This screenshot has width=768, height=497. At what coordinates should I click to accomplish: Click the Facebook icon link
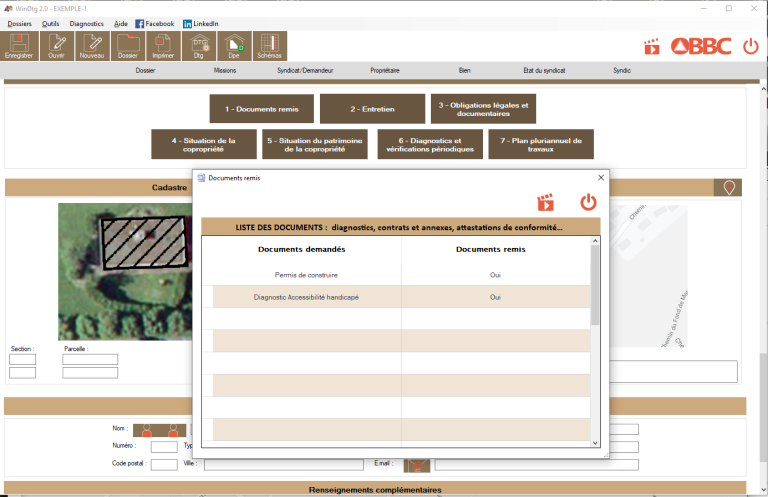pyautogui.click(x=155, y=24)
